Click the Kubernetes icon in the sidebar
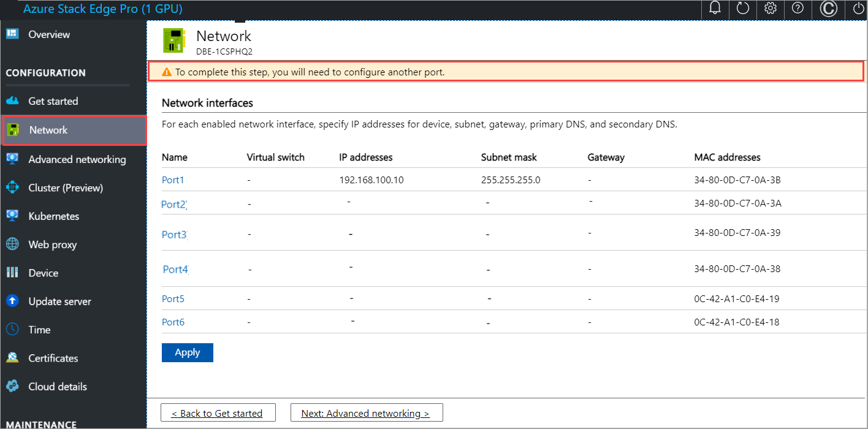The image size is (868, 429). pos(12,216)
